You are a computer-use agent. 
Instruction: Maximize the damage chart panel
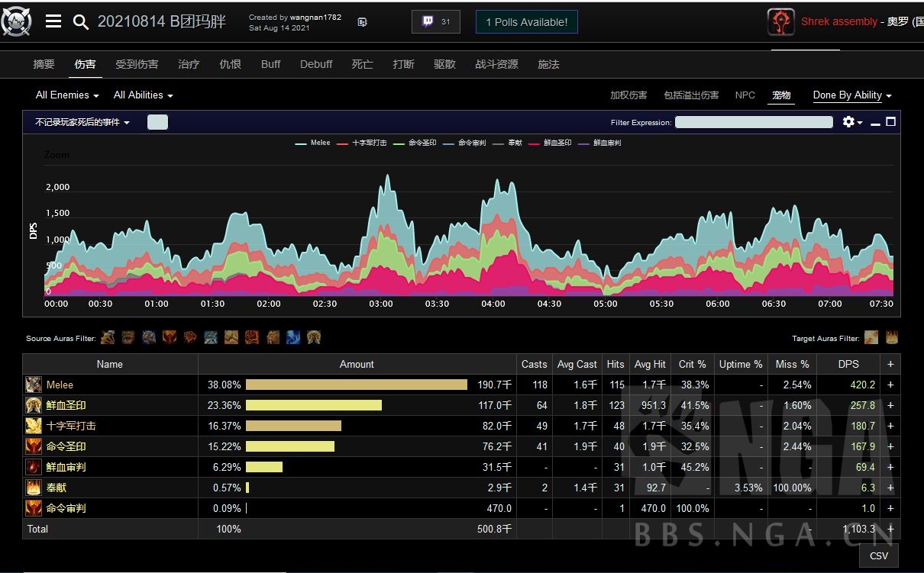click(890, 121)
